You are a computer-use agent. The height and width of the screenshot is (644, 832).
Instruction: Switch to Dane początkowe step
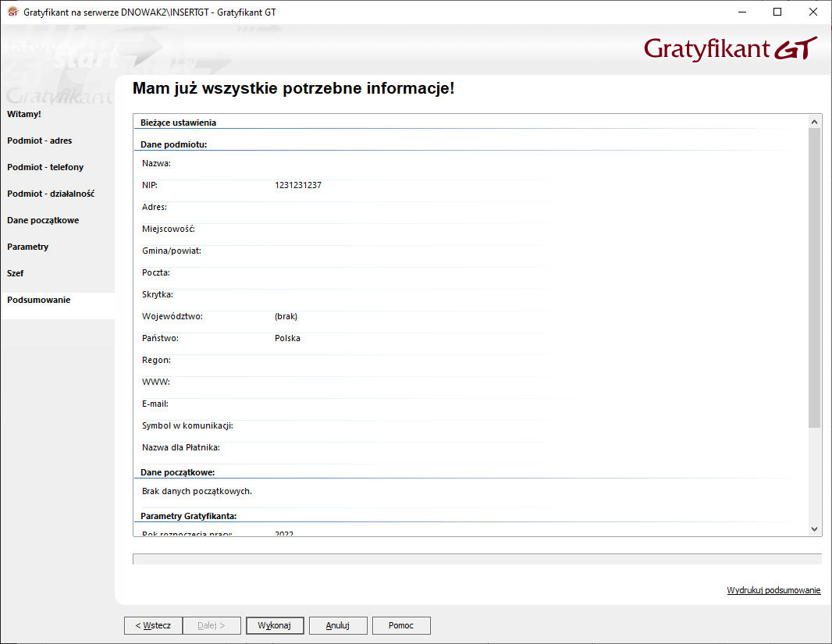[43, 220]
